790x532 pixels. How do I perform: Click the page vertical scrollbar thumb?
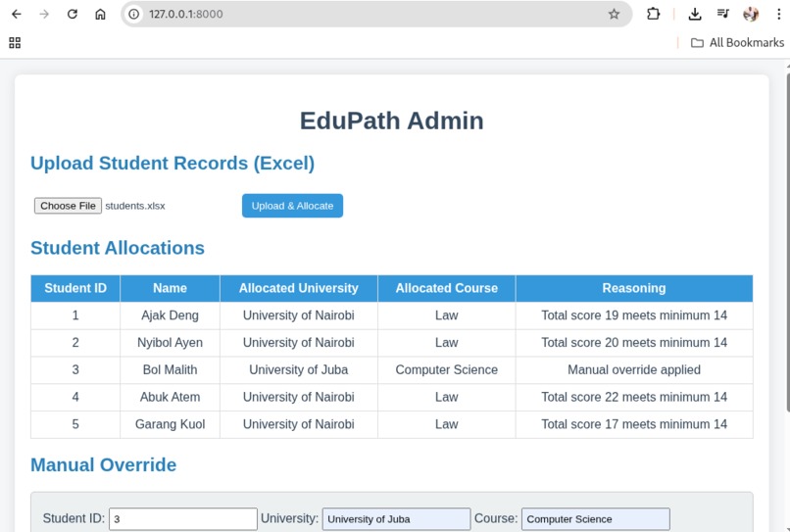(788, 243)
